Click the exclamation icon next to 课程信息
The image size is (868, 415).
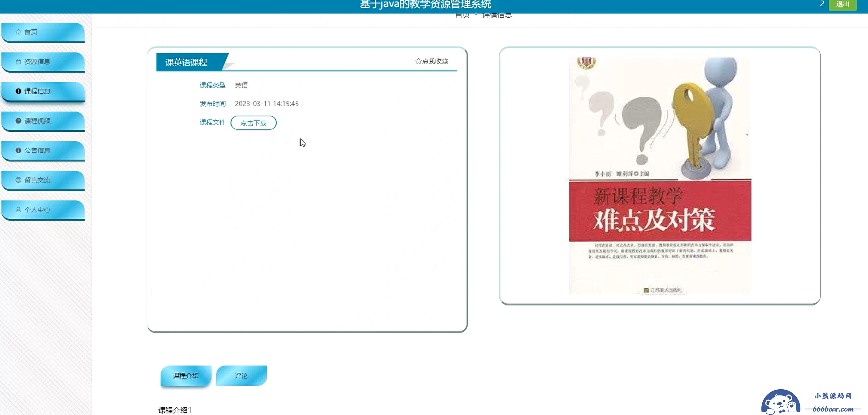[x=18, y=91]
